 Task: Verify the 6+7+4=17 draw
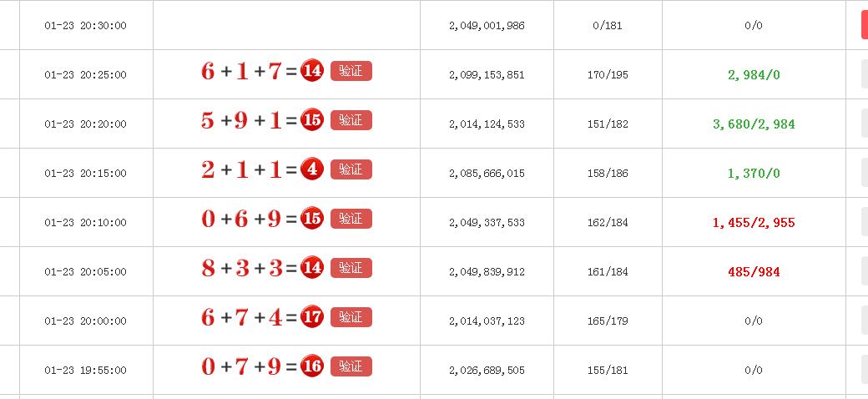point(351,317)
